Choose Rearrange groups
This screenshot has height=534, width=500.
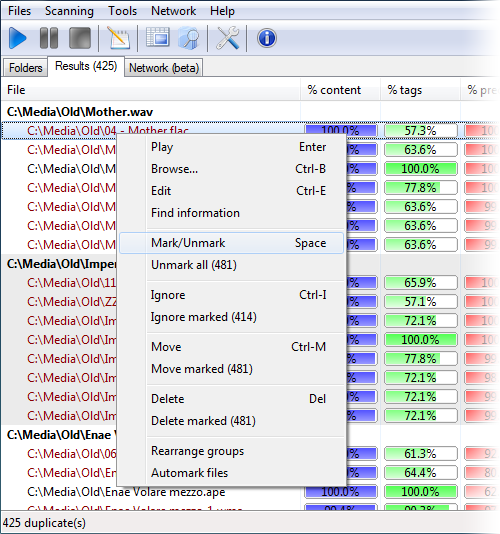(x=232, y=451)
